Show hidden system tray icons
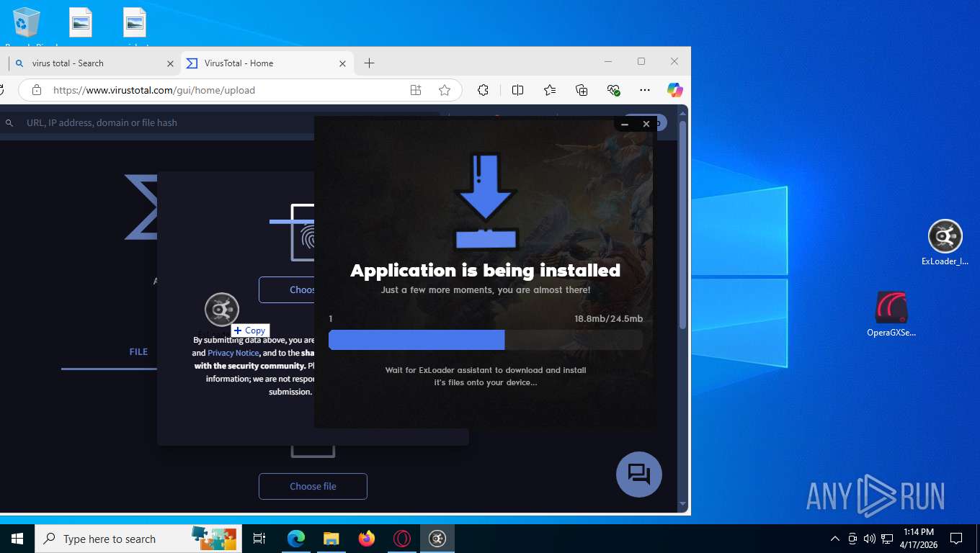Viewport: 980px width, 553px height. [835, 539]
